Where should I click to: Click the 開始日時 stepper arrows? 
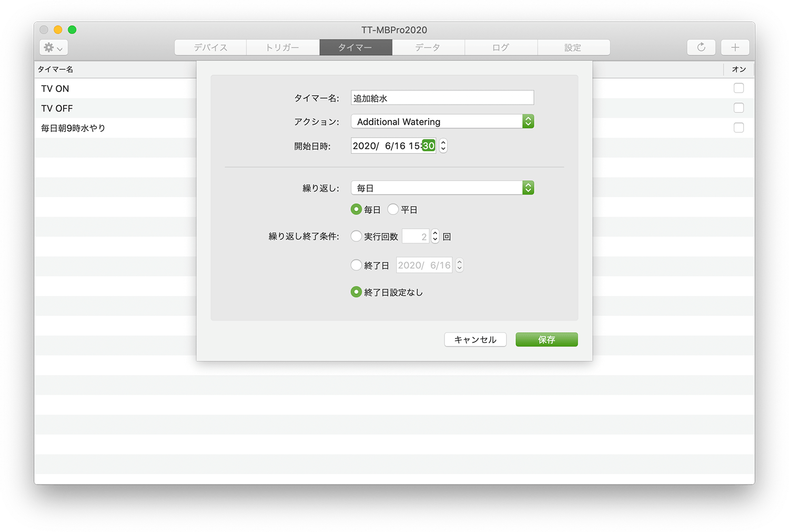click(x=443, y=146)
